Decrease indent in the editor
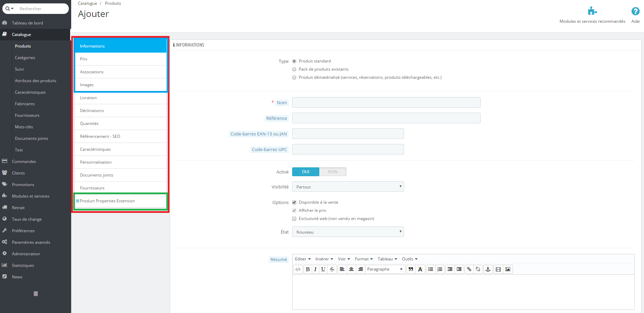Image resolution: width=644 pixels, height=313 pixels. pos(450,269)
